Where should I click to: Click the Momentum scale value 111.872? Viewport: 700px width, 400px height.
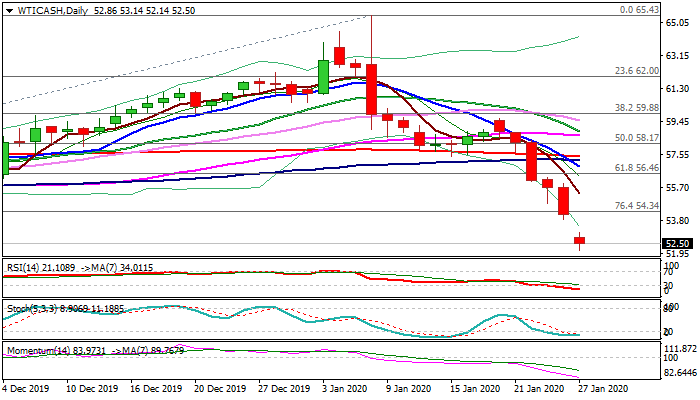coord(680,349)
